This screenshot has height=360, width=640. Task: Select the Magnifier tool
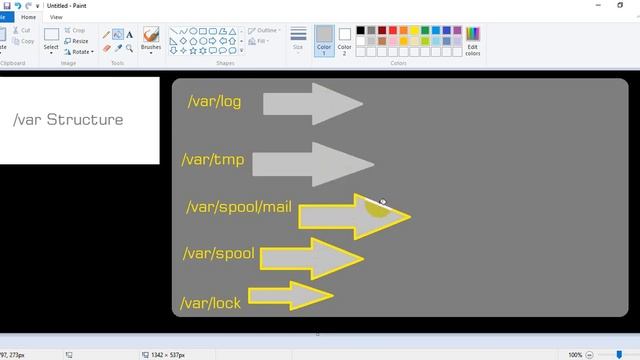pyautogui.click(x=129, y=49)
